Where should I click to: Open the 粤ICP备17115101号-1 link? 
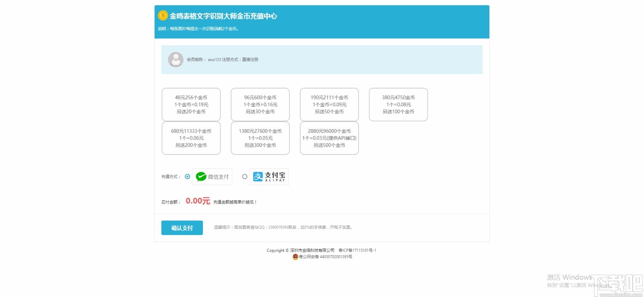(x=357, y=250)
